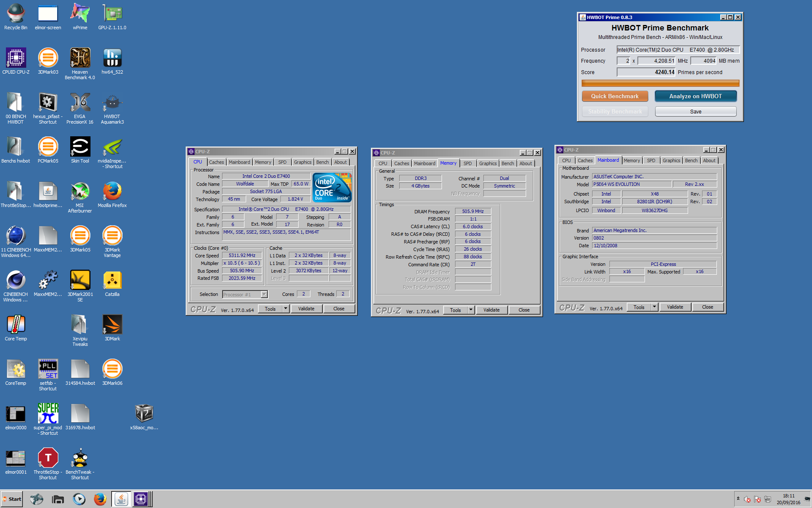Launch the 3DMark03 desktop icon
The image size is (812, 508).
48,61
